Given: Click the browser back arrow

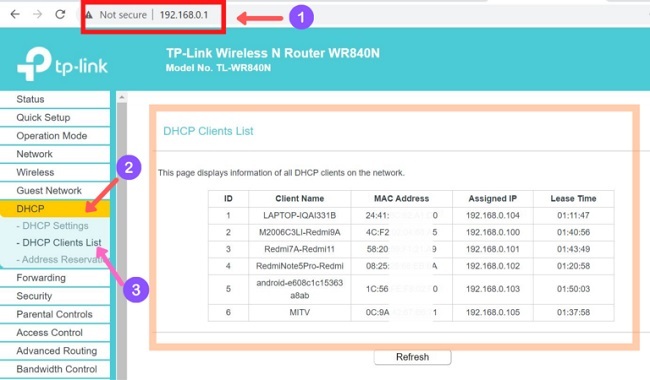Looking at the screenshot, I should tap(15, 15).
